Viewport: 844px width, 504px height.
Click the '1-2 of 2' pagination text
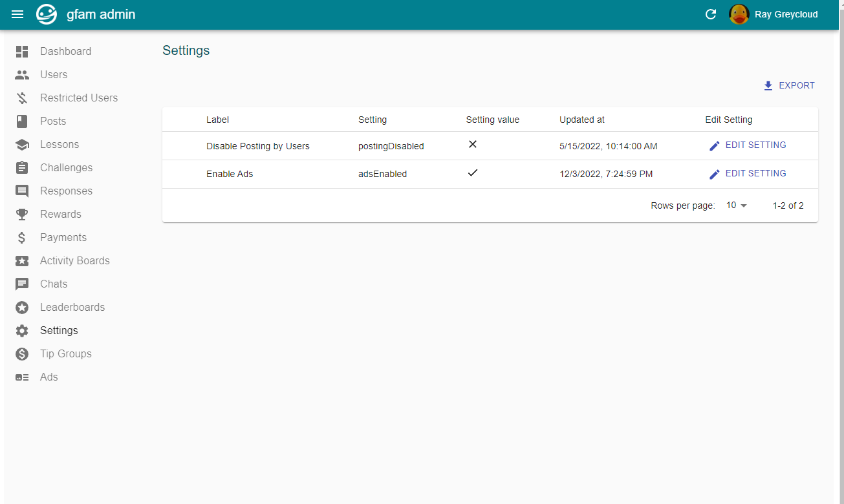tap(788, 205)
